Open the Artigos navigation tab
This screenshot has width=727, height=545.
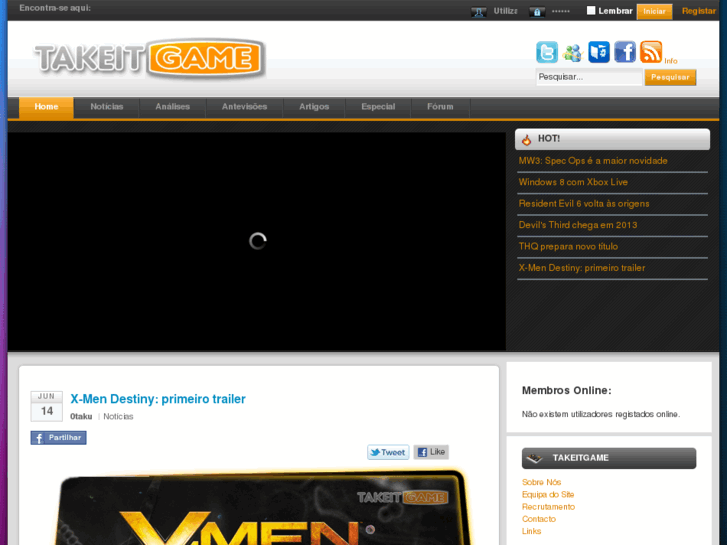[x=314, y=107]
